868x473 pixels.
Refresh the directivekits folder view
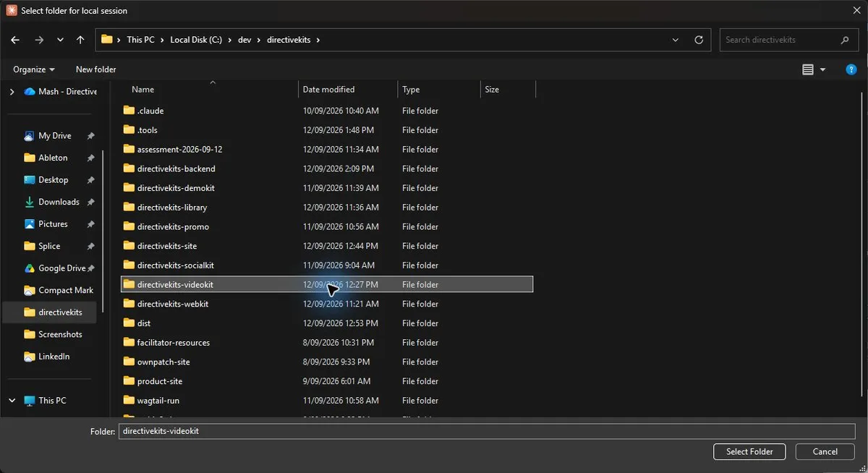tap(699, 40)
